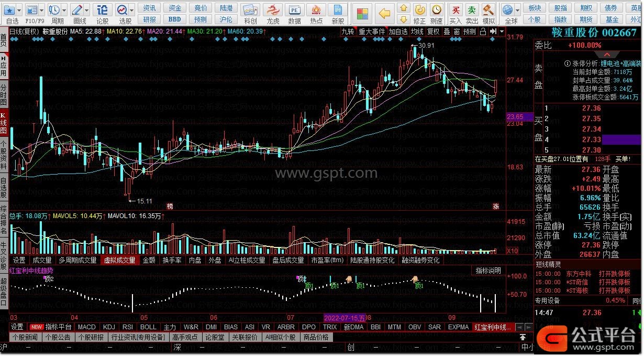This screenshot has width=644, height=356.
Task: Select the 换手率 turnover tab
Action: tap(172, 260)
